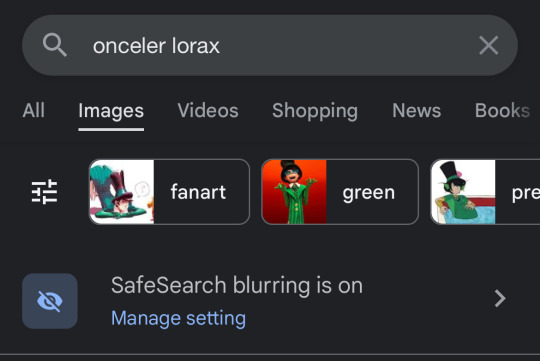540x361 pixels.
Task: Go to the News tab
Action: pyautogui.click(x=416, y=110)
